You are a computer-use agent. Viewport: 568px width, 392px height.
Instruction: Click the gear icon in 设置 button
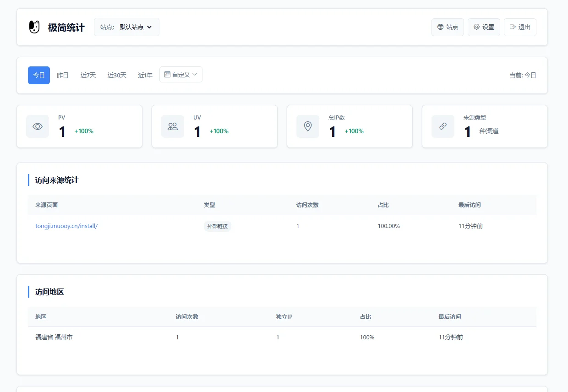pos(476,27)
